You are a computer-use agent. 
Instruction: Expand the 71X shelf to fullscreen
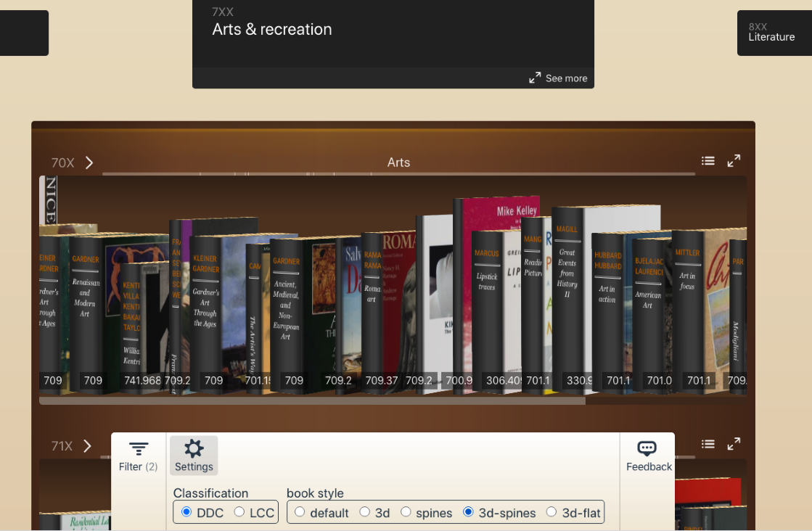tap(734, 444)
